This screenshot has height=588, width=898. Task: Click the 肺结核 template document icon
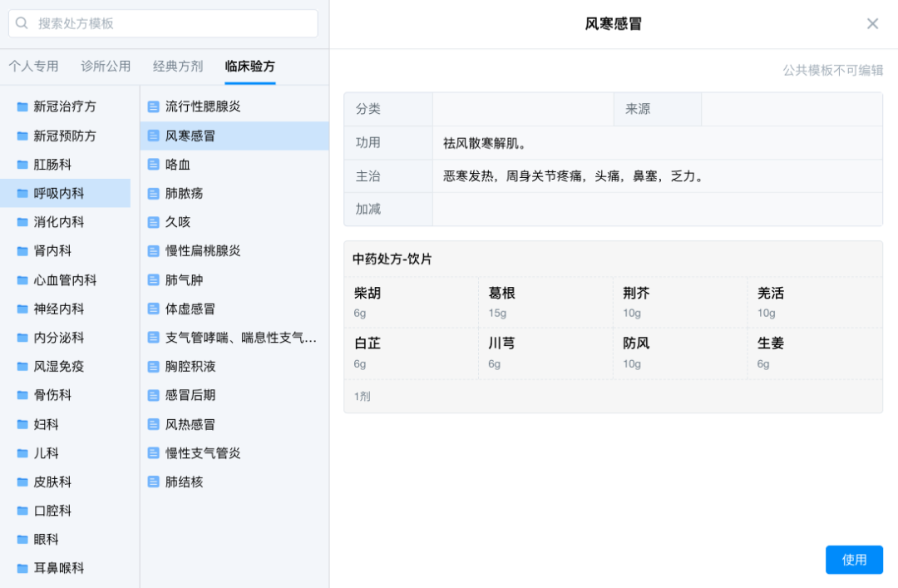point(153,482)
